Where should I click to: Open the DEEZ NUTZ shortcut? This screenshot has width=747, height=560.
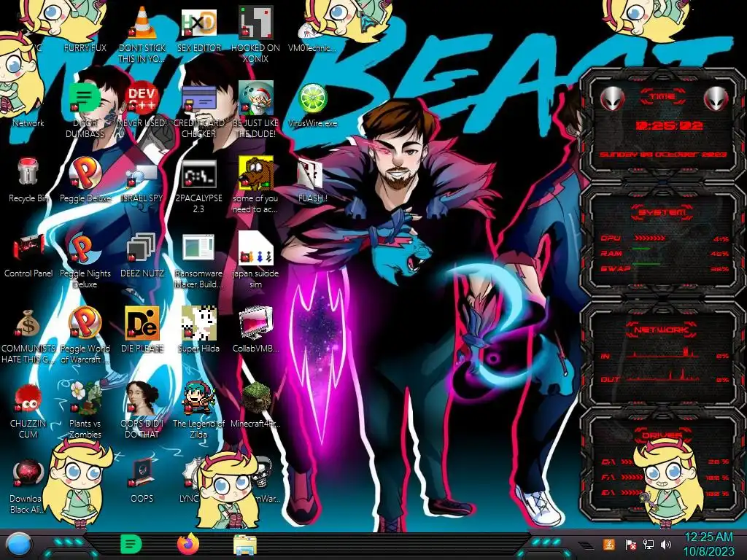[x=142, y=248]
